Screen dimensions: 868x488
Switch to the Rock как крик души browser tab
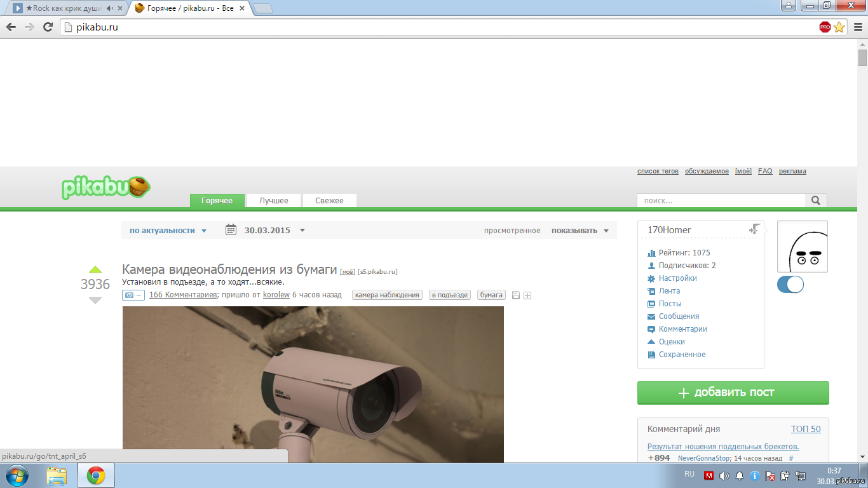67,8
